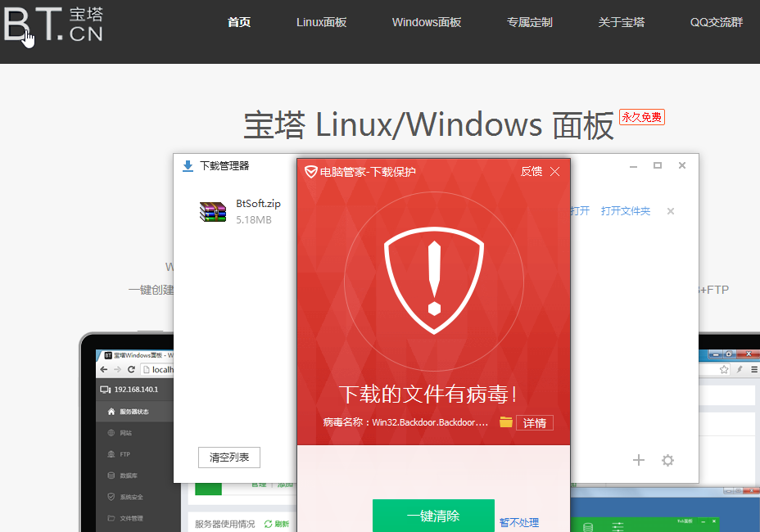Open the 首页 nav item

tap(239, 22)
